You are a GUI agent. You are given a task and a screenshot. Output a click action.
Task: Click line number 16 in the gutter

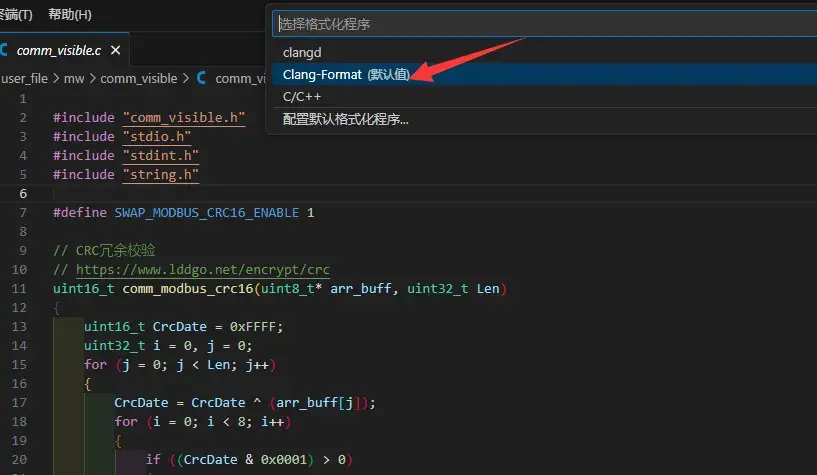tap(19, 384)
